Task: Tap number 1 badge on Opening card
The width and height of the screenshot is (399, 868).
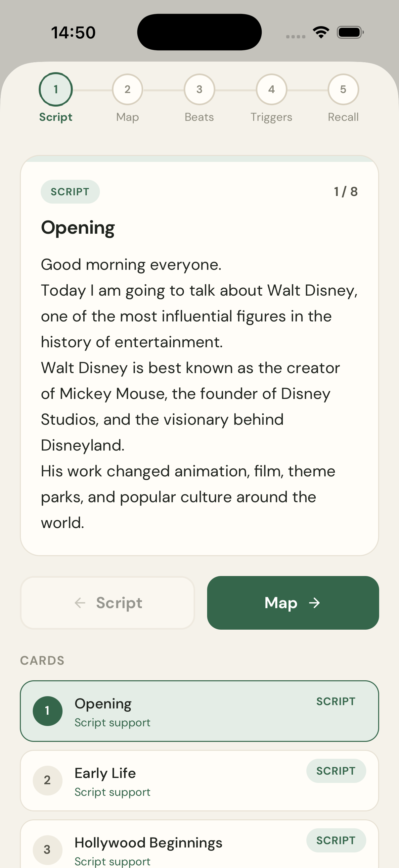Action: click(47, 711)
